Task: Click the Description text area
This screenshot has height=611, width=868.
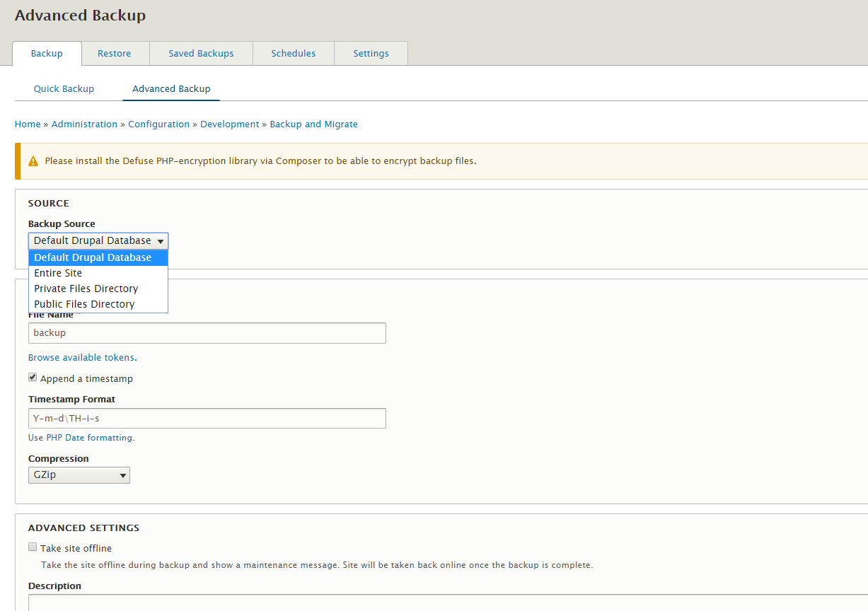Action: (x=448, y=603)
